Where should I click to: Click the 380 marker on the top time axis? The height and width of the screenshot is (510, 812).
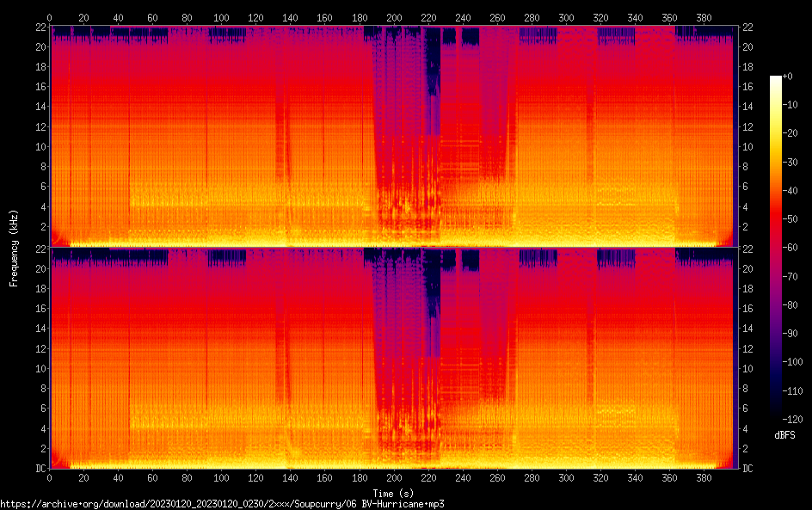point(704,17)
